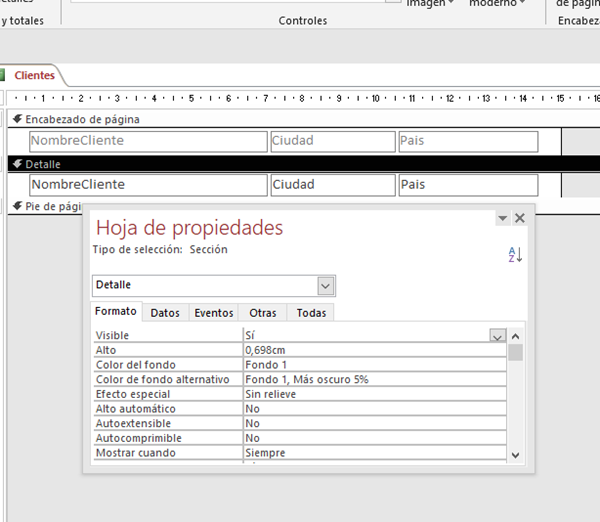This screenshot has height=522, width=600.
Task: Open the property sheet pane options arrow
Action: coord(502,218)
